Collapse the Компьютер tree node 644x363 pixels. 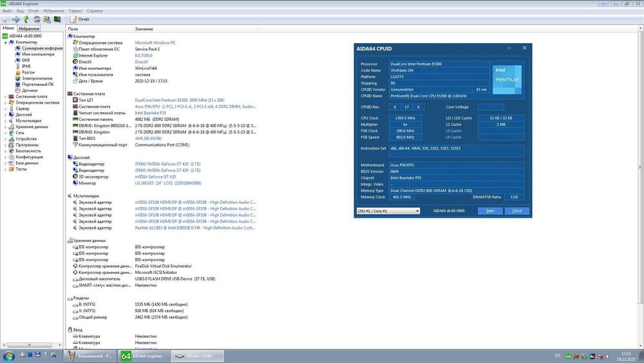5,42
